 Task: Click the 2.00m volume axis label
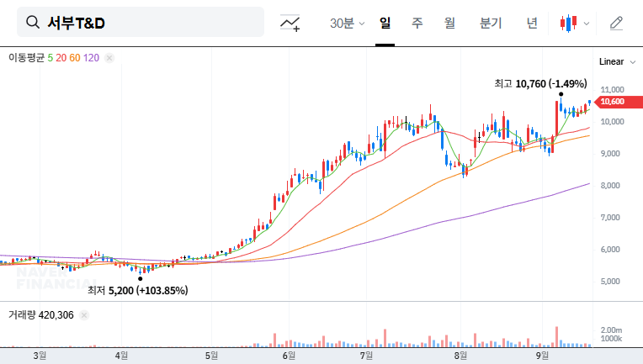tap(611, 330)
